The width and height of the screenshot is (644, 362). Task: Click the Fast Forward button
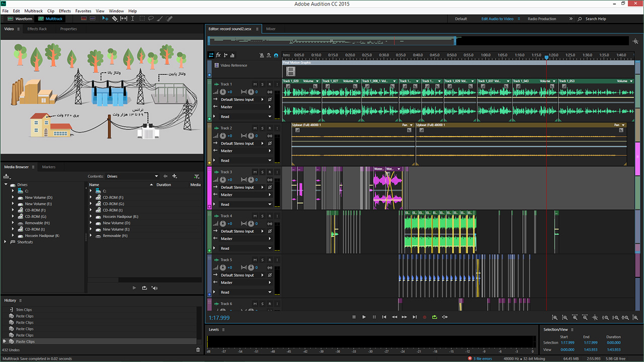tap(404, 317)
